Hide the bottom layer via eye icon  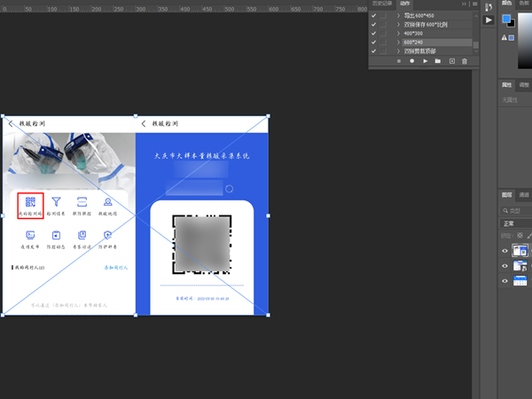(505, 281)
